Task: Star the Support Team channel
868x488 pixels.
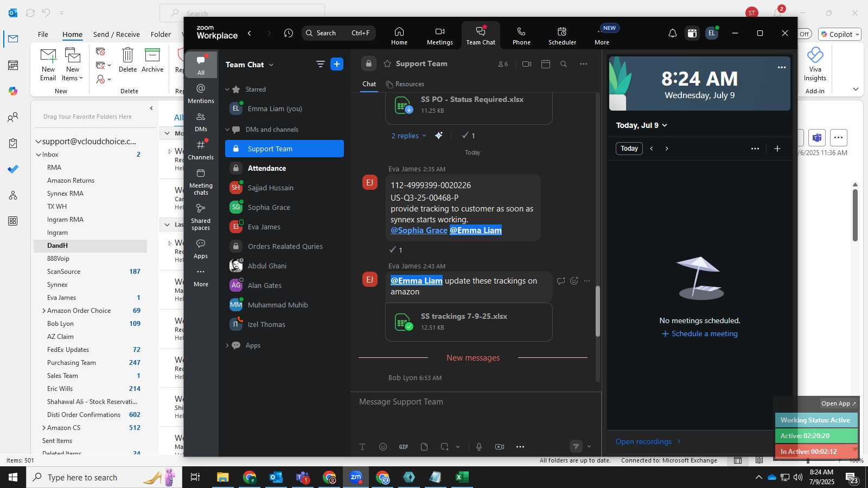Action: [387, 63]
